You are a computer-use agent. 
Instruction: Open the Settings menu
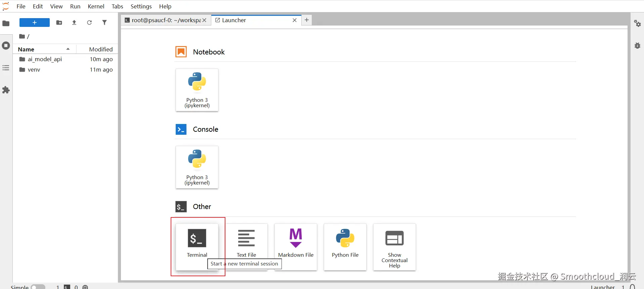[x=141, y=6]
